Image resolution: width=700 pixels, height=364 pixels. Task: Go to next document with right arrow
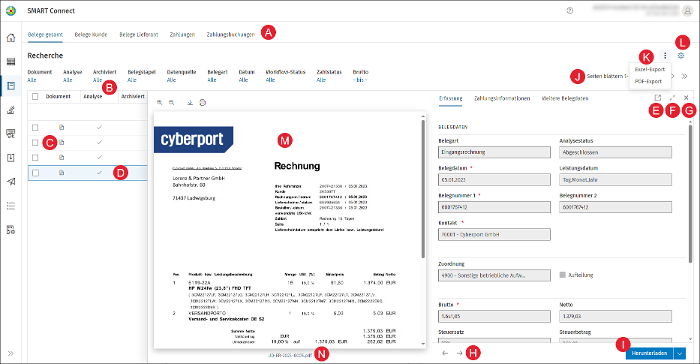(459, 353)
